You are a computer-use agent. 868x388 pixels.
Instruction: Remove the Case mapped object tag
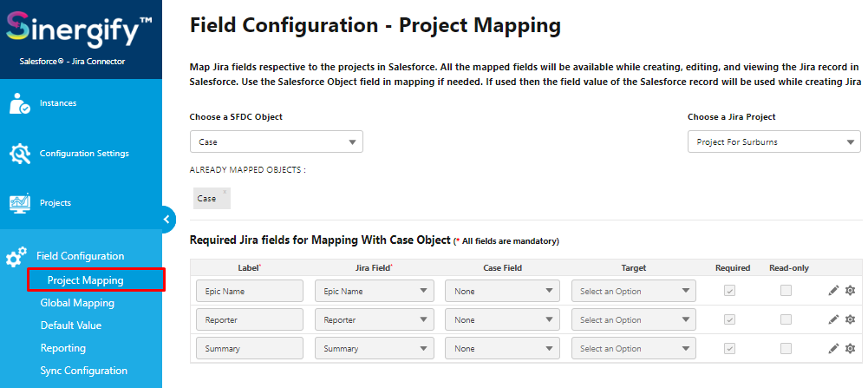click(225, 192)
